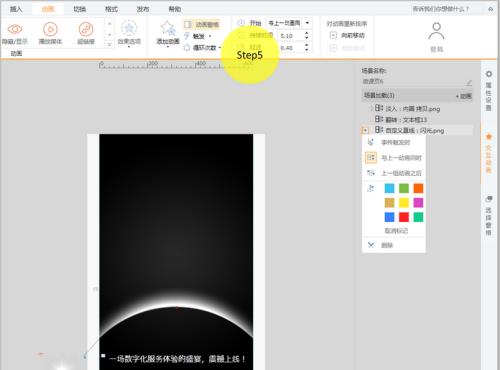Click 向前移动 to reorder animation earlier

click(x=347, y=35)
